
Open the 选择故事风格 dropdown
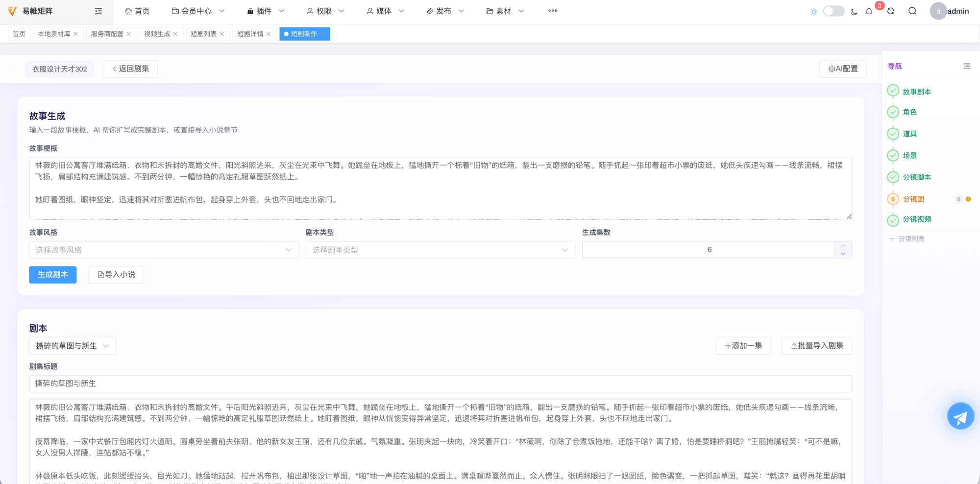click(164, 250)
